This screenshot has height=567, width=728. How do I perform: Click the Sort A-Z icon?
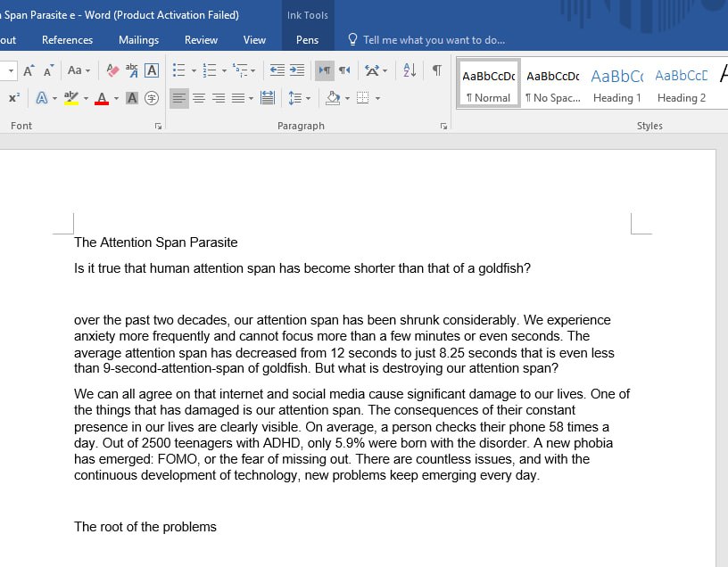[409, 70]
